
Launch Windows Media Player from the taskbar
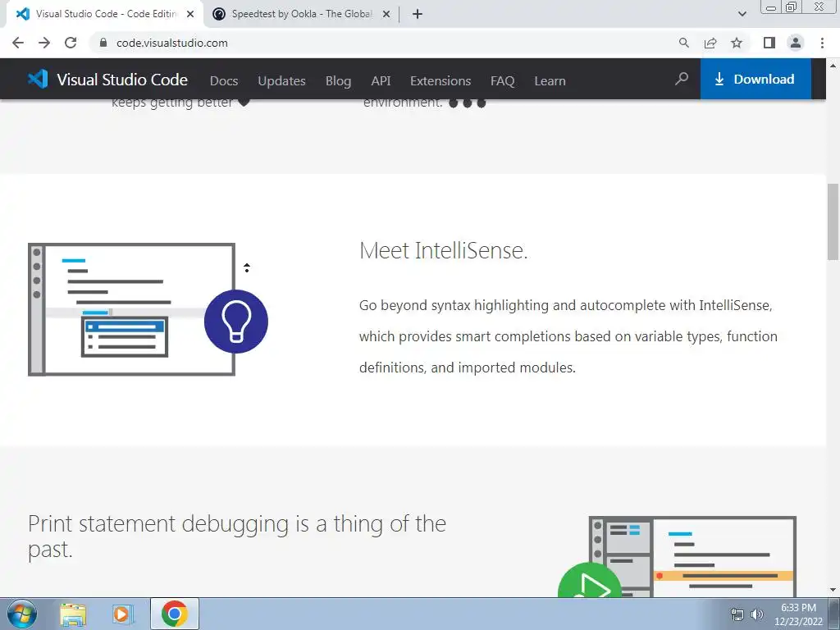click(121, 614)
